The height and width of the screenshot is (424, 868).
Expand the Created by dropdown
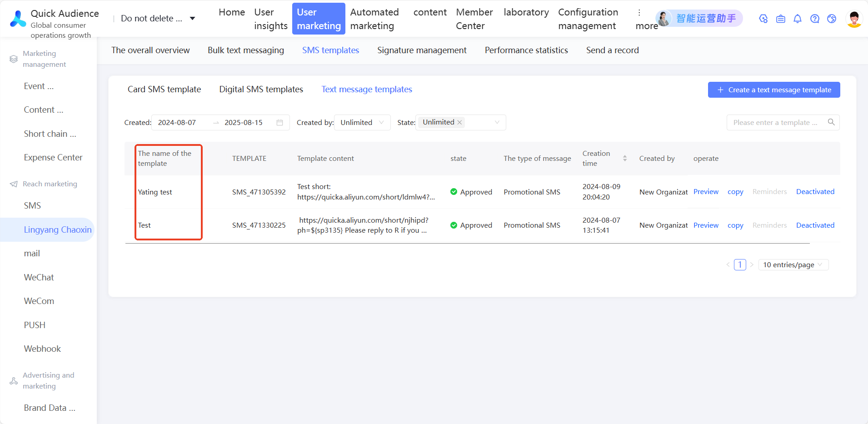[x=362, y=123]
